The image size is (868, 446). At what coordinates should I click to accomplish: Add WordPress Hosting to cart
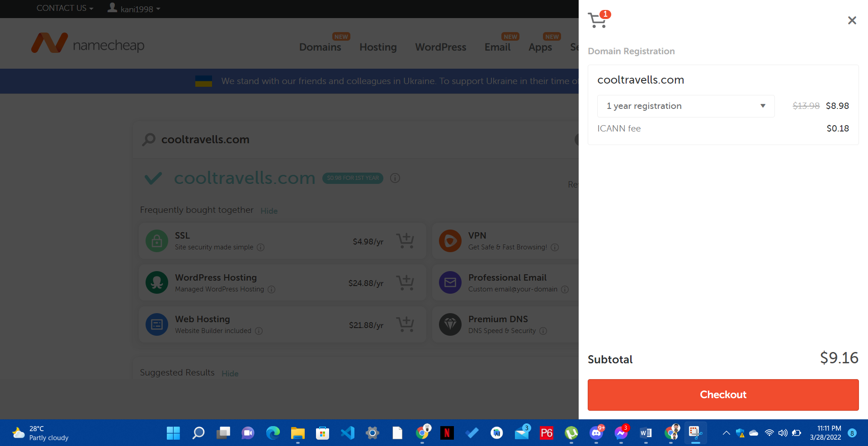(x=405, y=283)
